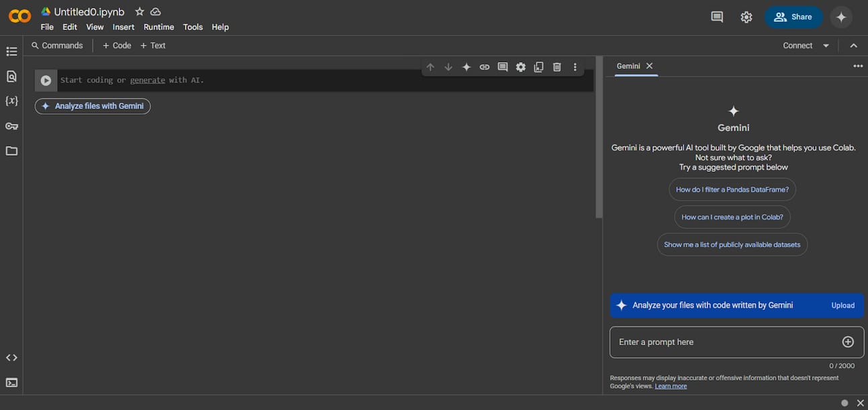The width and height of the screenshot is (868, 410).
Task: Open the File menu
Action: 47,27
